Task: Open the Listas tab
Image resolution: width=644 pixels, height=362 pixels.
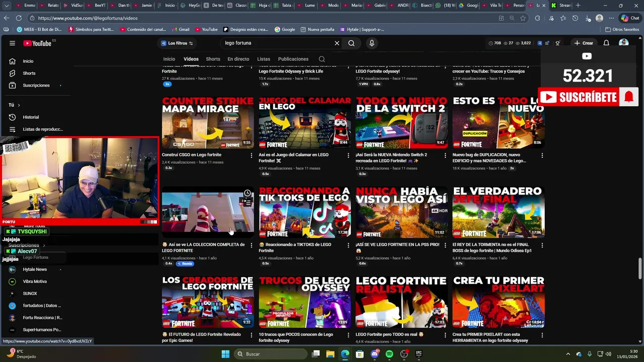Action: tap(264, 59)
